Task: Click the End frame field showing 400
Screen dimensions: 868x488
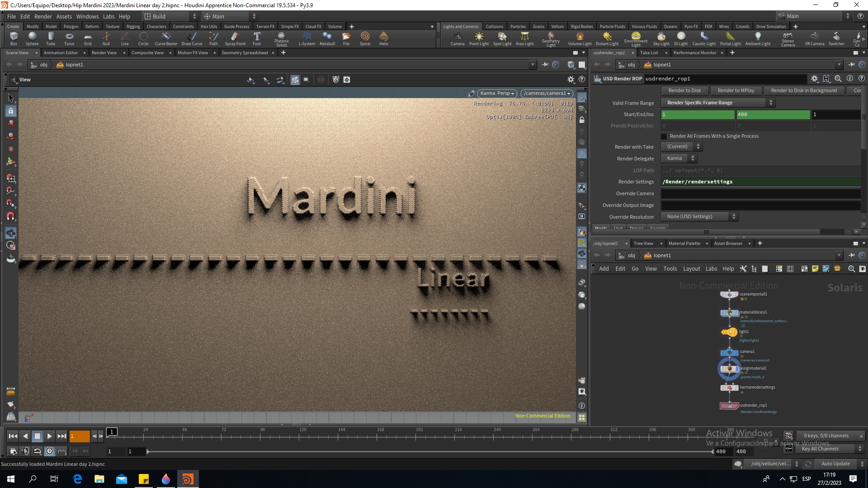Action: point(773,115)
